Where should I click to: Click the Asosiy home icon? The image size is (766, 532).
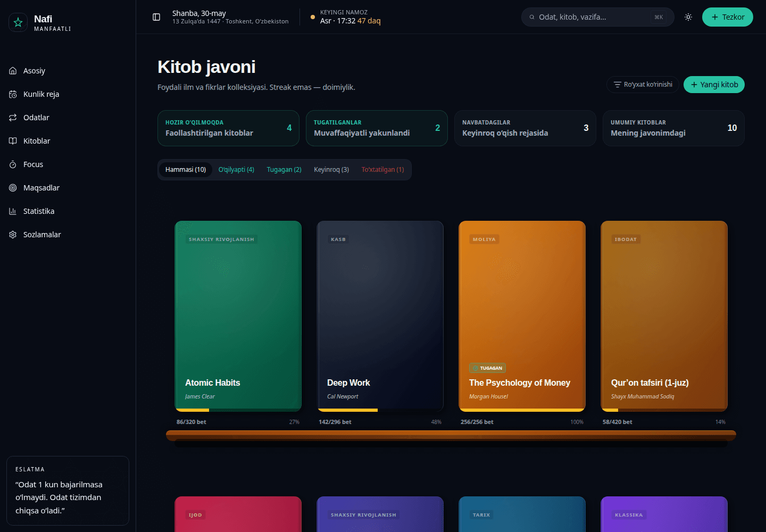tap(13, 71)
